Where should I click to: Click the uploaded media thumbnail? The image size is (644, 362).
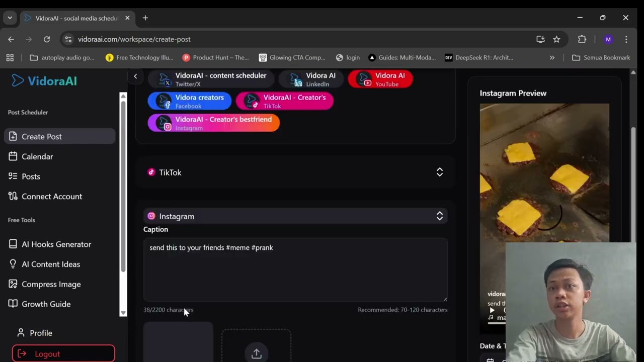point(178,343)
